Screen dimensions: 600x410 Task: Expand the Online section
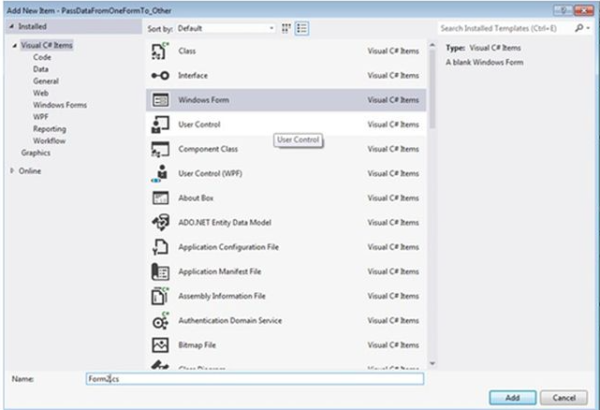point(12,171)
